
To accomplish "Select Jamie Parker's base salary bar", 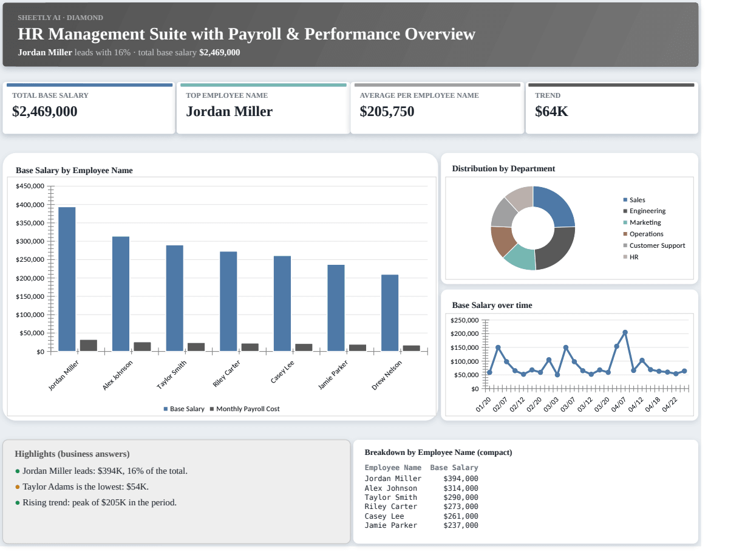I will (336, 308).
